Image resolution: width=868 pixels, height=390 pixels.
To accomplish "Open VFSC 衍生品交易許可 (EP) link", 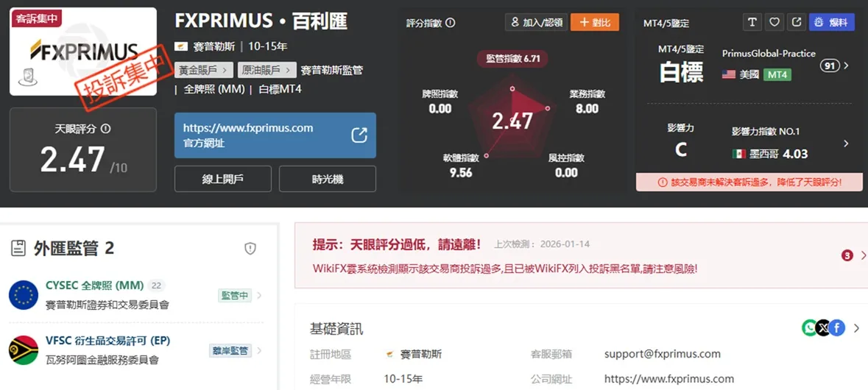I will click(x=108, y=341).
